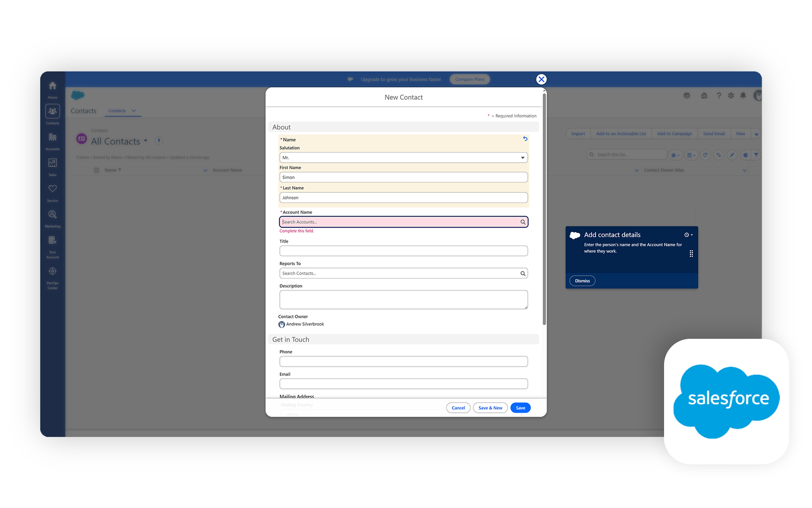The image size is (812, 508).
Task: Click the Title input field
Action: tap(403, 251)
